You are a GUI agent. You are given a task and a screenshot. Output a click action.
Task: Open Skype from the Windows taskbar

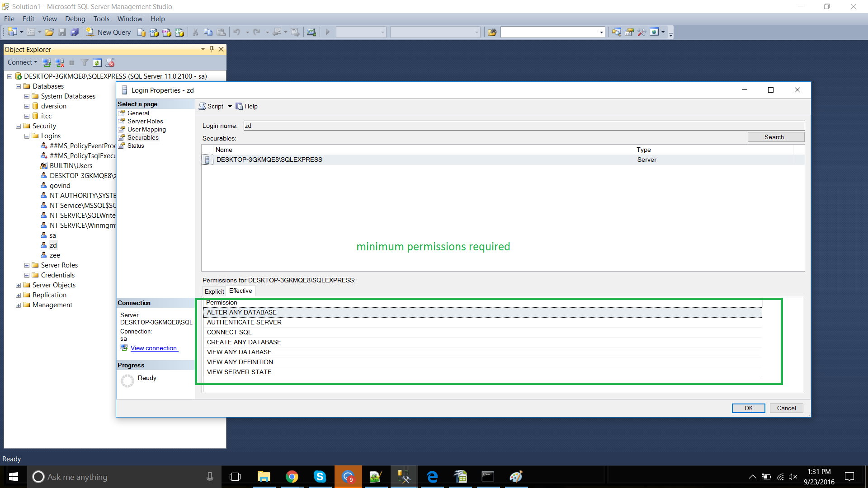[320, 477]
